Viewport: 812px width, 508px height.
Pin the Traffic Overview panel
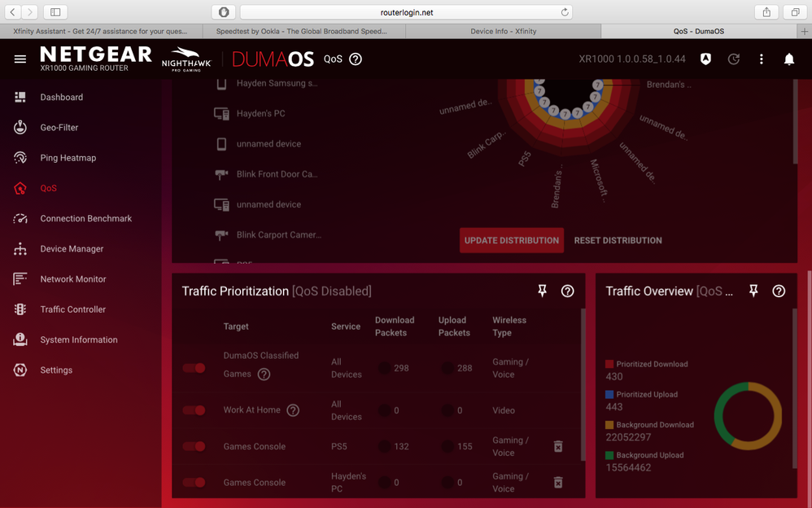pos(753,291)
